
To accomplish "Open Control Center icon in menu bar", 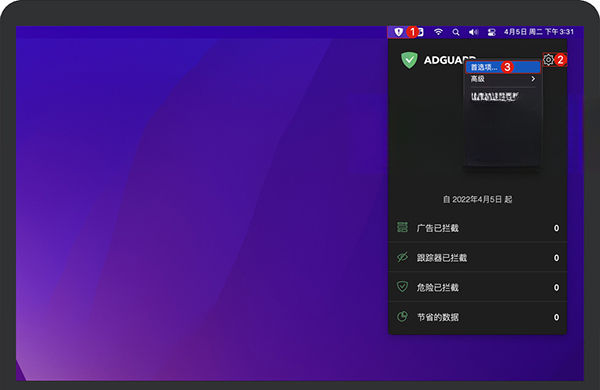I will pos(492,32).
